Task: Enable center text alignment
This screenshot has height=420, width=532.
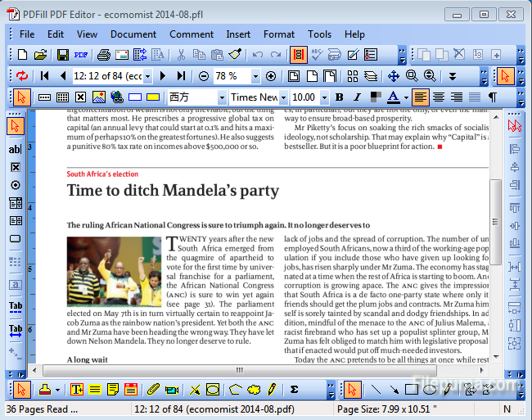Action: point(439,97)
